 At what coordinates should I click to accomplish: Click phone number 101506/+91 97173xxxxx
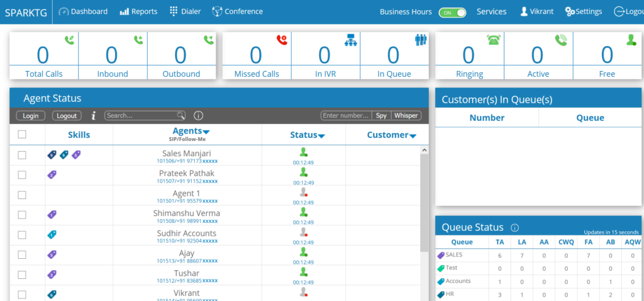coord(187,161)
